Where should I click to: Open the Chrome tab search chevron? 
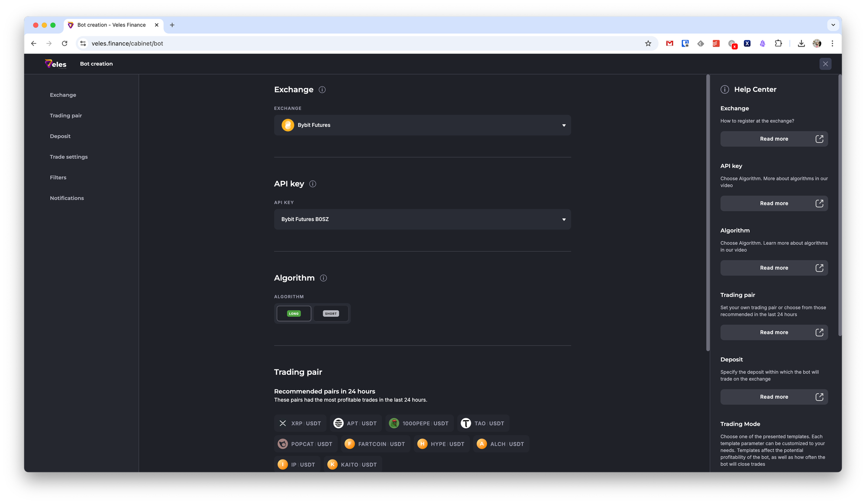pos(833,25)
